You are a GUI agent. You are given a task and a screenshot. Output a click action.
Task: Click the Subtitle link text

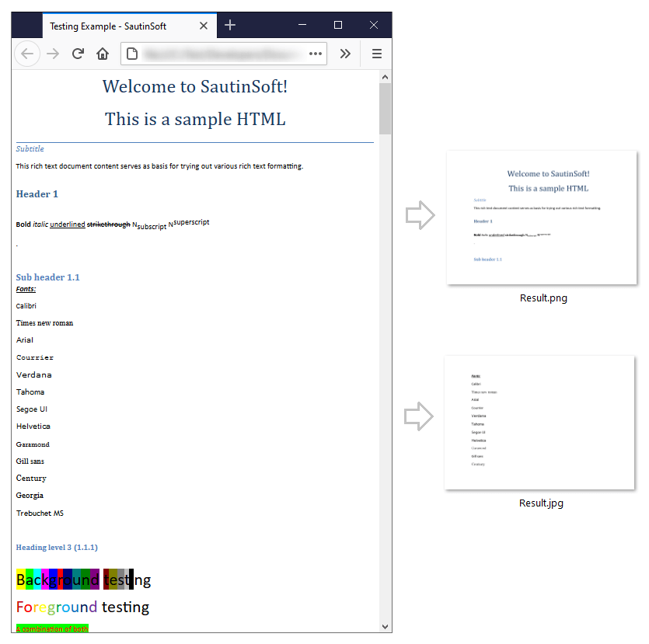pyautogui.click(x=30, y=148)
